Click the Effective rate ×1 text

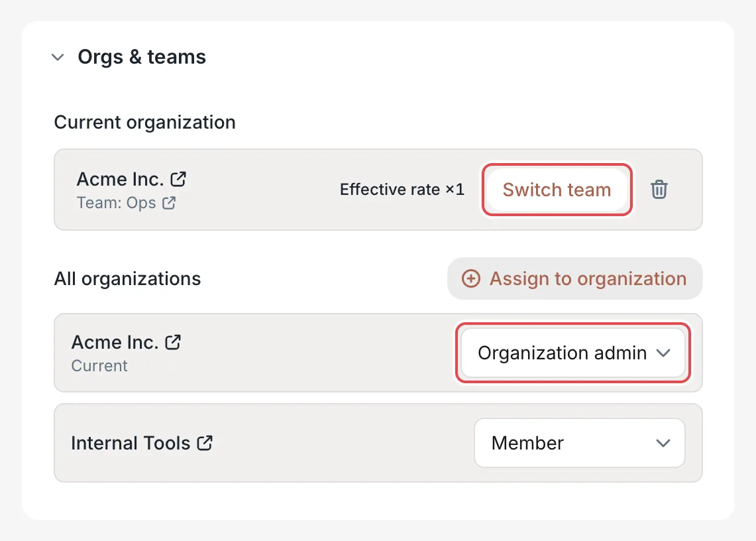(402, 190)
